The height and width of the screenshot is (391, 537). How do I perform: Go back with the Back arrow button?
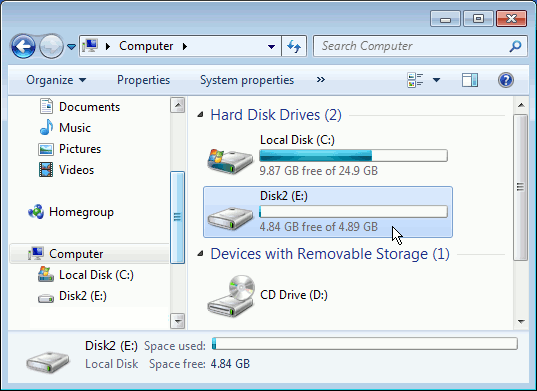click(x=23, y=46)
